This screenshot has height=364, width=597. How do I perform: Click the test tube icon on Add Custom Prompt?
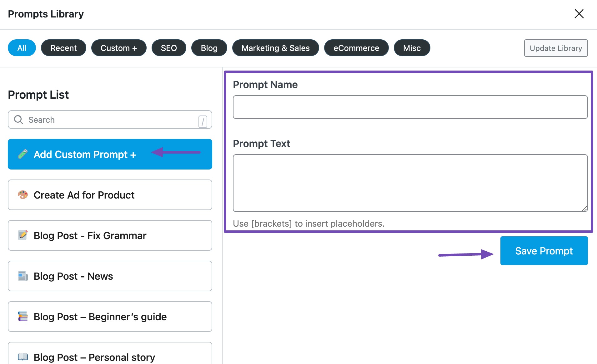click(23, 154)
